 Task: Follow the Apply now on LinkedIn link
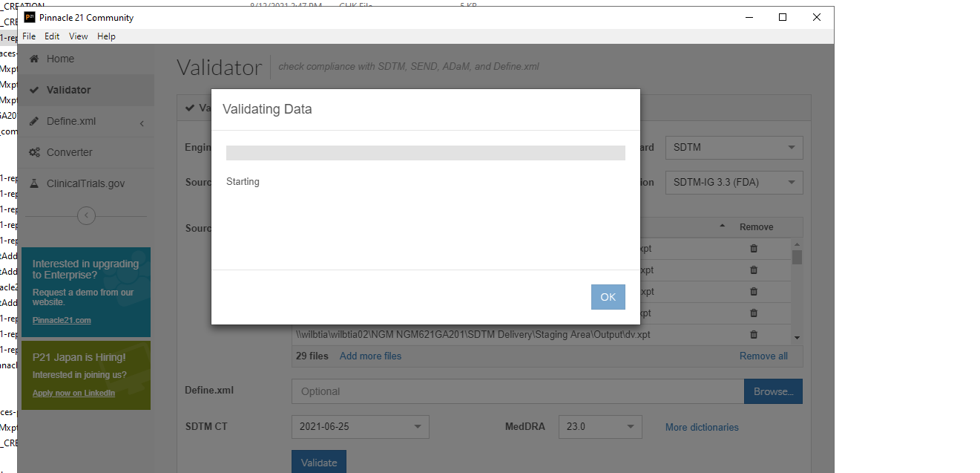[x=73, y=393]
